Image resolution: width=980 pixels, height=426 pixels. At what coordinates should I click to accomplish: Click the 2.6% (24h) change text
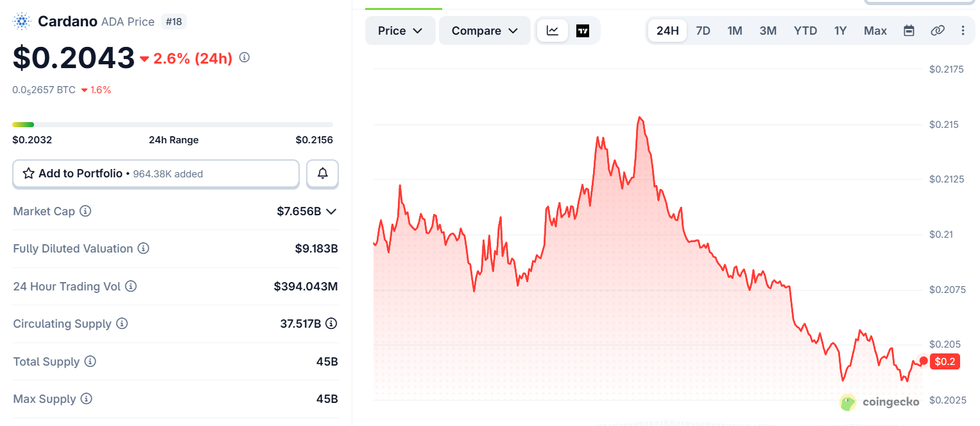pos(193,58)
